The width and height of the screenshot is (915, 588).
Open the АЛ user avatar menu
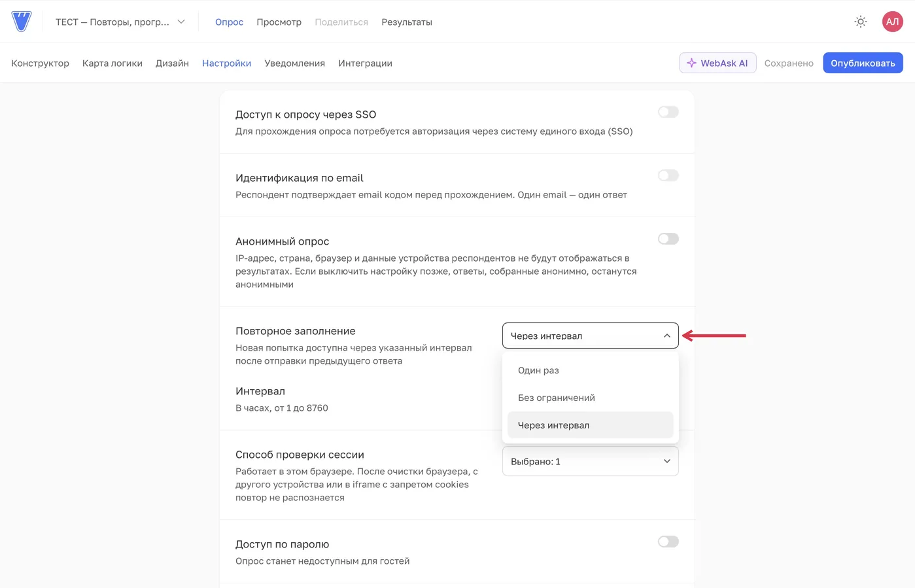[x=892, y=22]
